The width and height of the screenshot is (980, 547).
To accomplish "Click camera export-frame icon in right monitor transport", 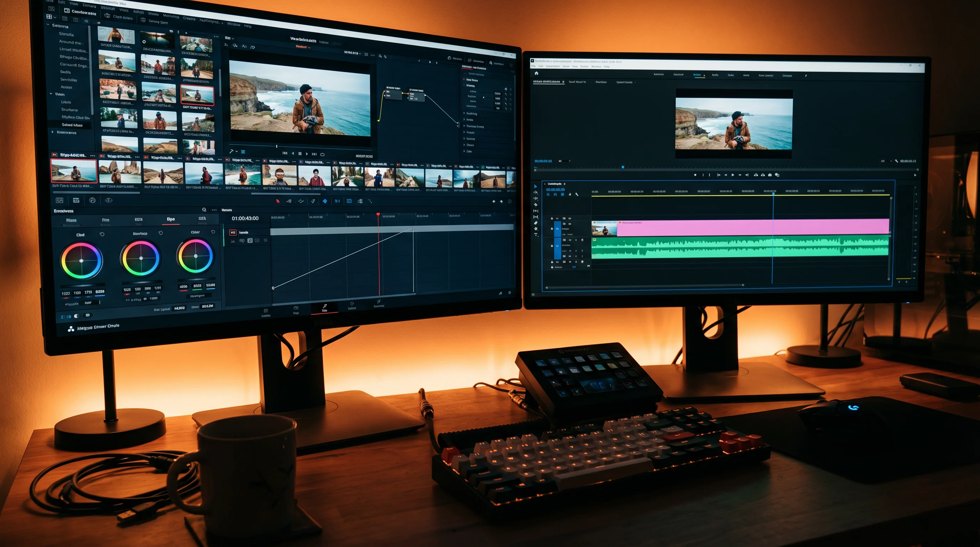I will tap(770, 175).
